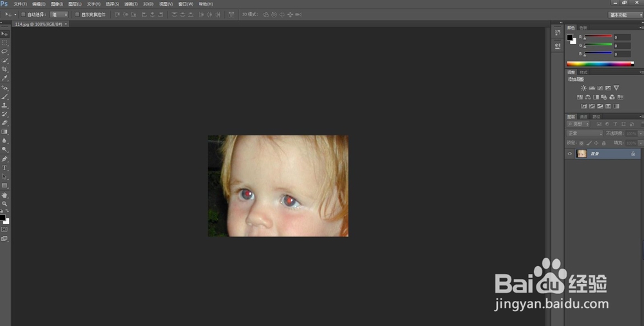
Task: Switch to the 通道 tab
Action: [583, 117]
